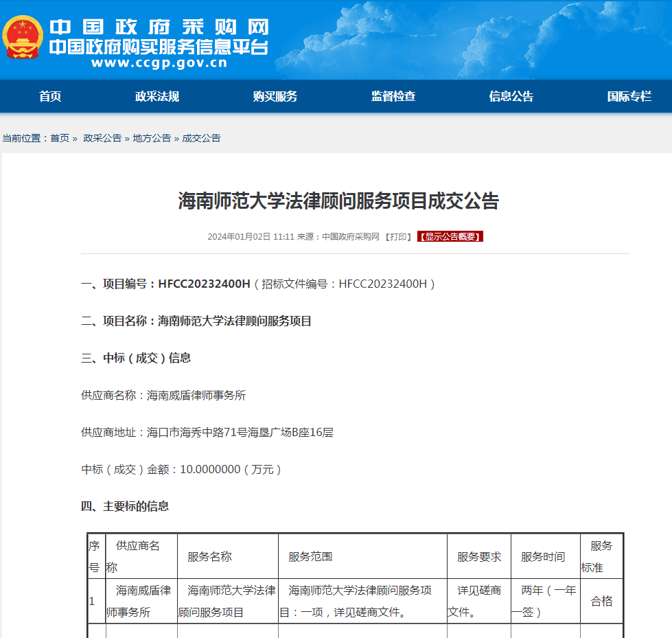Click the 四、主要标的信息 heading
This screenshot has width=672, height=638.
tap(125, 506)
